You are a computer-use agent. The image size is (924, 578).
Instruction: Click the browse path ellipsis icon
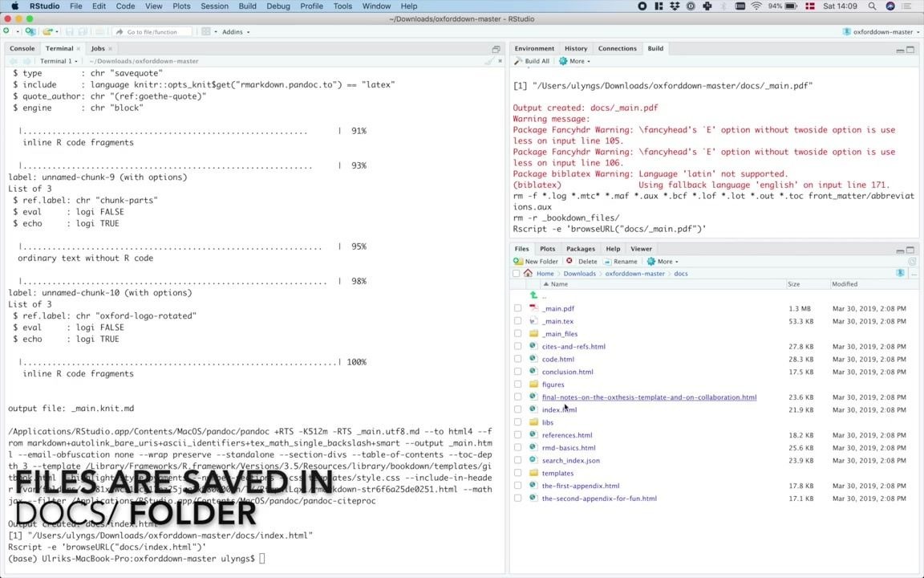914,274
